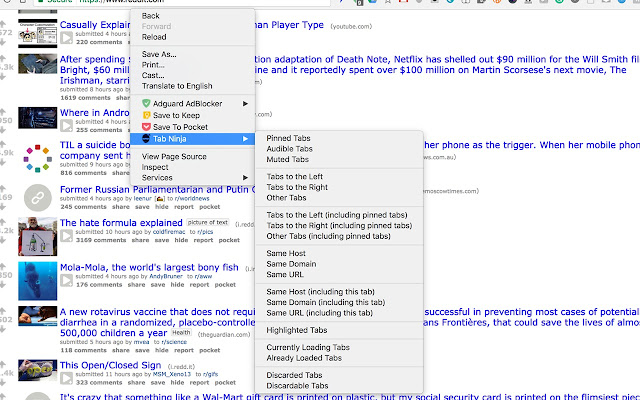Choose Same Domain menu entry
The height and width of the screenshot is (400, 640).
tap(291, 264)
